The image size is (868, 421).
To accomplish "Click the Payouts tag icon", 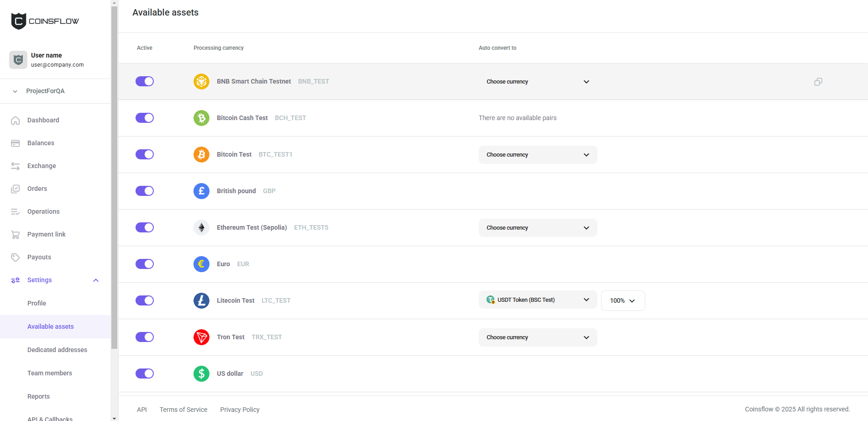I will pyautogui.click(x=16, y=258).
